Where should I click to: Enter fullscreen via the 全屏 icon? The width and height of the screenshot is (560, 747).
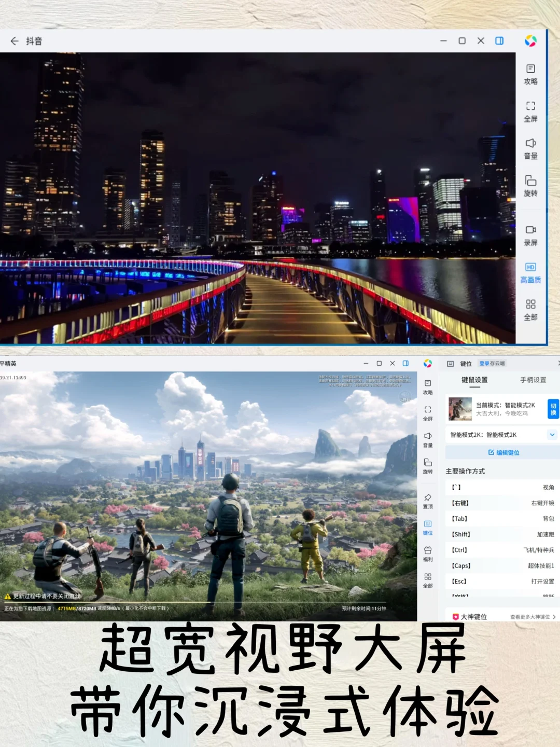530,112
